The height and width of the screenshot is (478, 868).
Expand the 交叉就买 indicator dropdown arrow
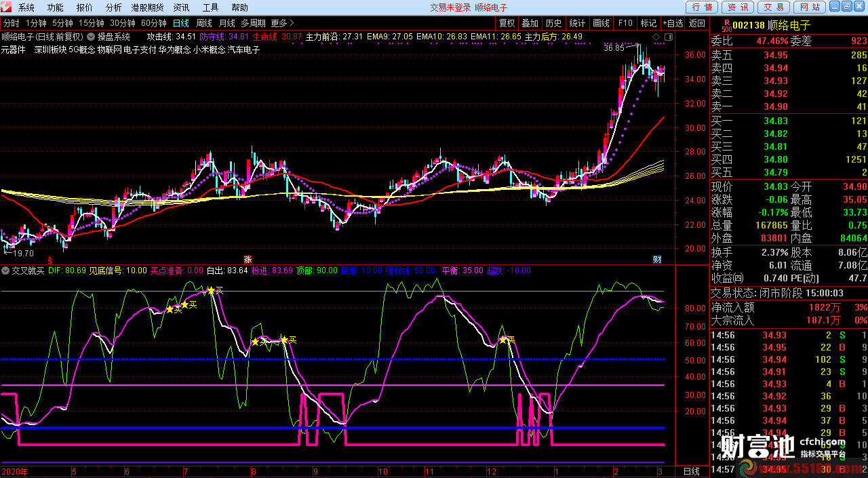coord(6,271)
